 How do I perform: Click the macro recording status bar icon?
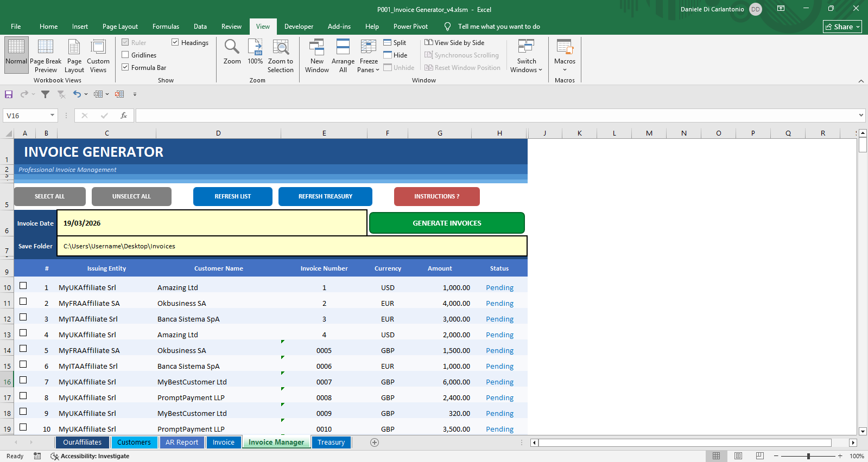tap(37, 456)
